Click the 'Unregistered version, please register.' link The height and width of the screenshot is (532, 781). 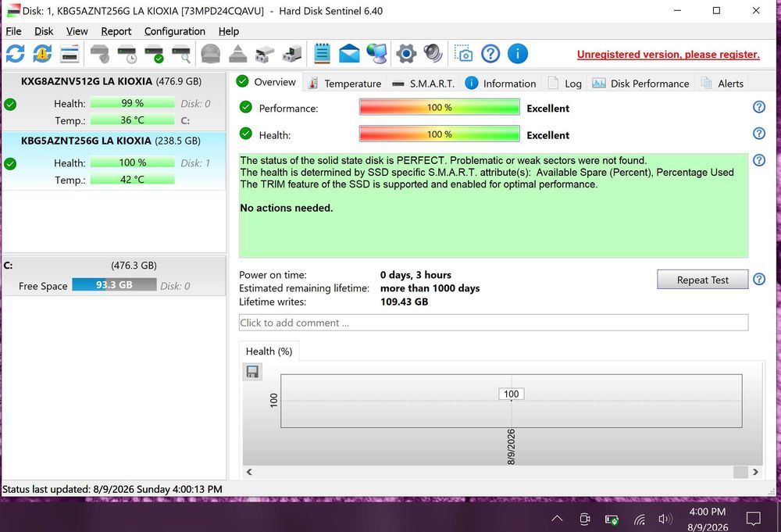click(669, 55)
